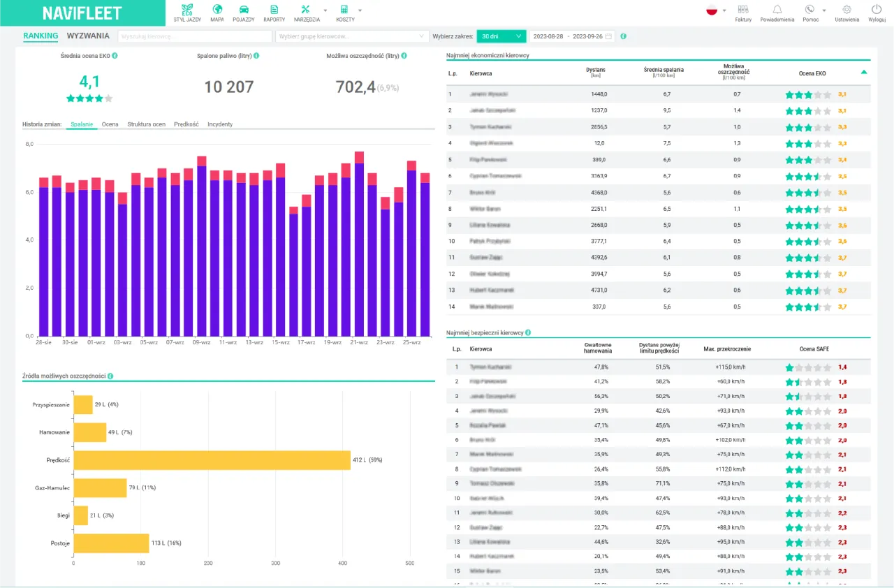Open Faktury invoices icon
The width and height of the screenshot is (894, 588).
pos(743,10)
